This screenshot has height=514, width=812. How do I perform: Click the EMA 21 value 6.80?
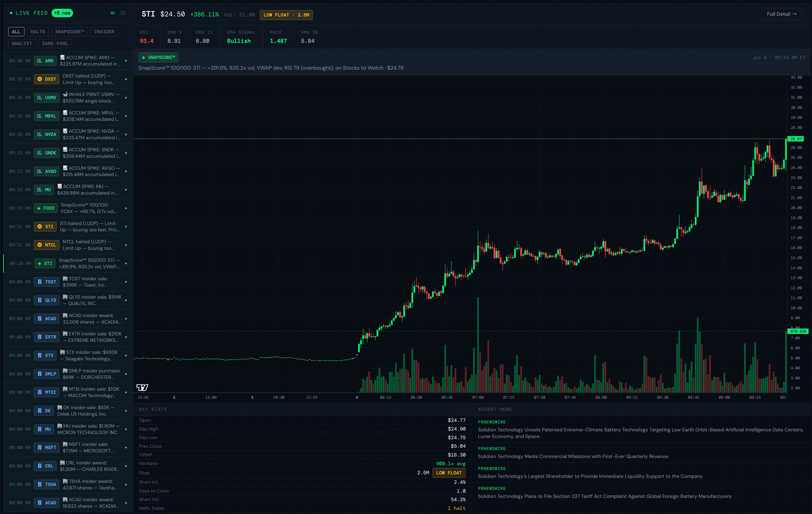[x=203, y=41]
